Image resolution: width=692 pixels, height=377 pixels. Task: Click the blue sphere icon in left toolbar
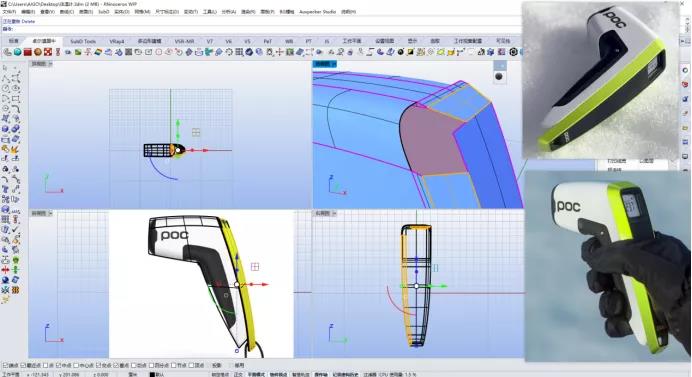[x=5, y=280]
